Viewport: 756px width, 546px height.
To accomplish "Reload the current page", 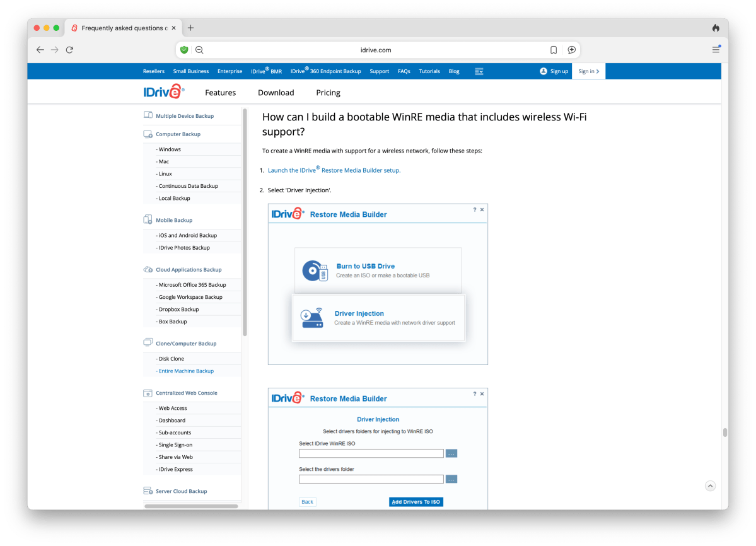I will 69,50.
